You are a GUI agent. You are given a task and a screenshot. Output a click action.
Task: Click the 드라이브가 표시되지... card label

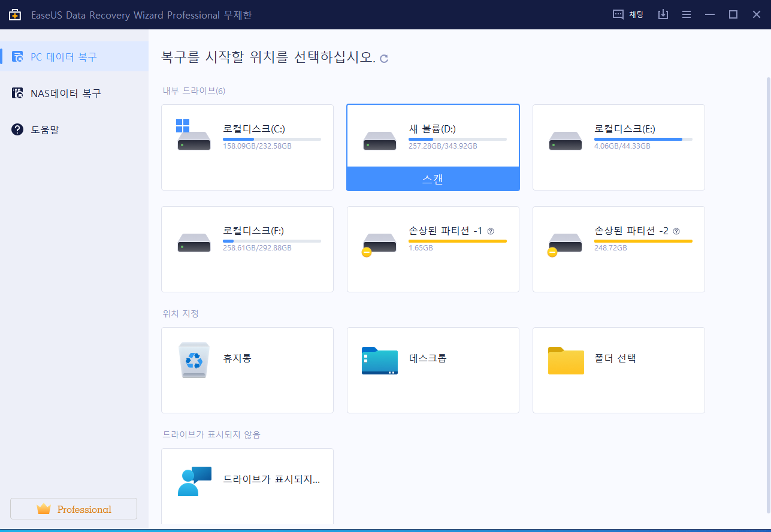point(271,479)
